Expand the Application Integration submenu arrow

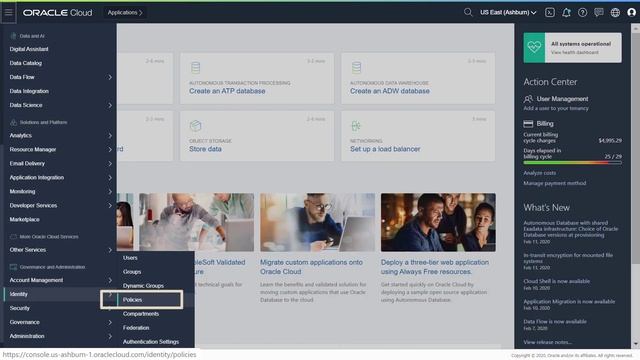click(x=110, y=178)
